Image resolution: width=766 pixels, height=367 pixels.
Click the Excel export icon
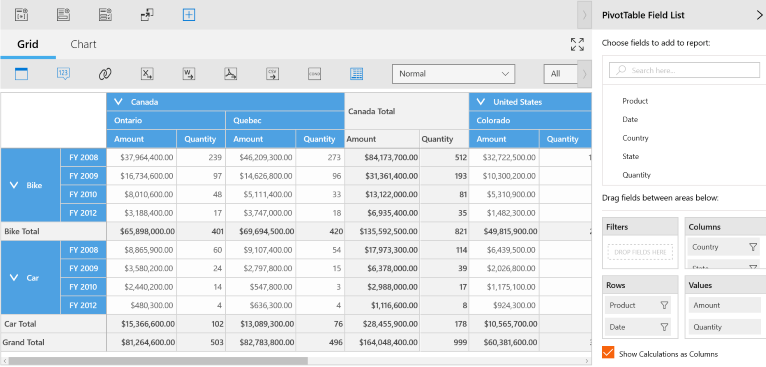[147, 74]
